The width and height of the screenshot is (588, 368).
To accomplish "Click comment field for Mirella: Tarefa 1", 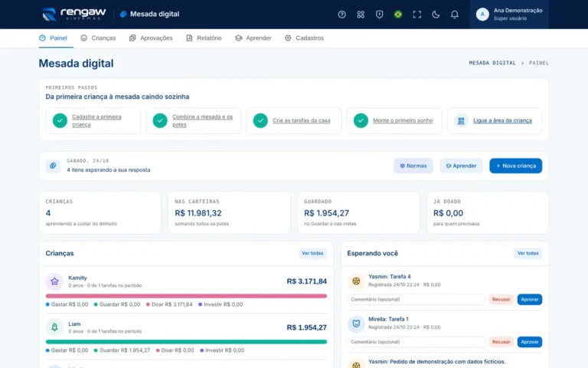I will [x=416, y=342].
